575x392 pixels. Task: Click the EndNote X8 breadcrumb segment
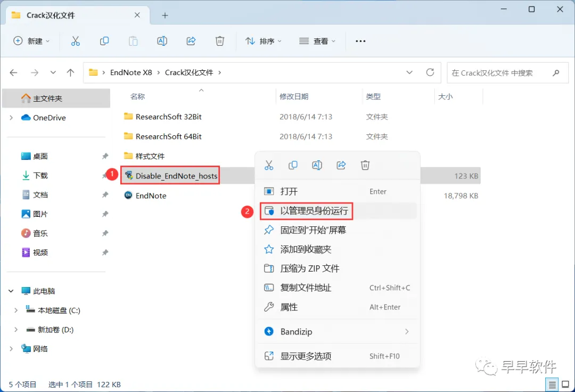coord(131,72)
